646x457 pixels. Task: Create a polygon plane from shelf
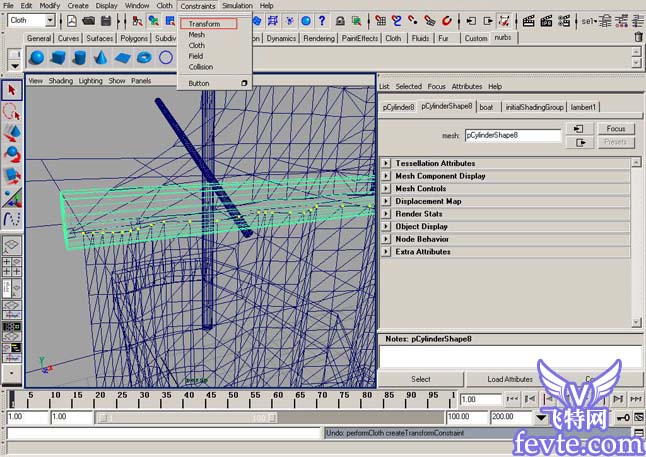[123, 57]
